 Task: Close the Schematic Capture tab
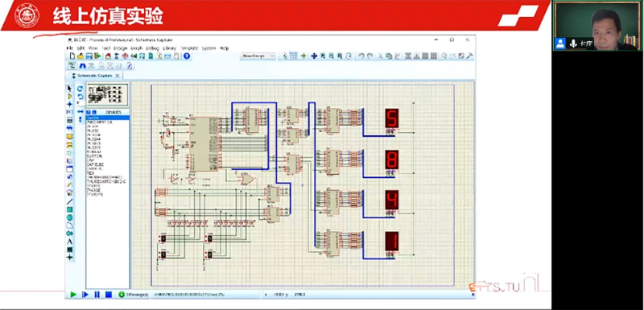pos(117,76)
